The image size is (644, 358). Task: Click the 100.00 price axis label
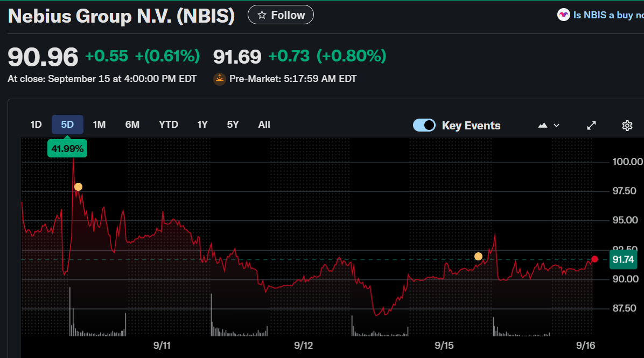627,162
